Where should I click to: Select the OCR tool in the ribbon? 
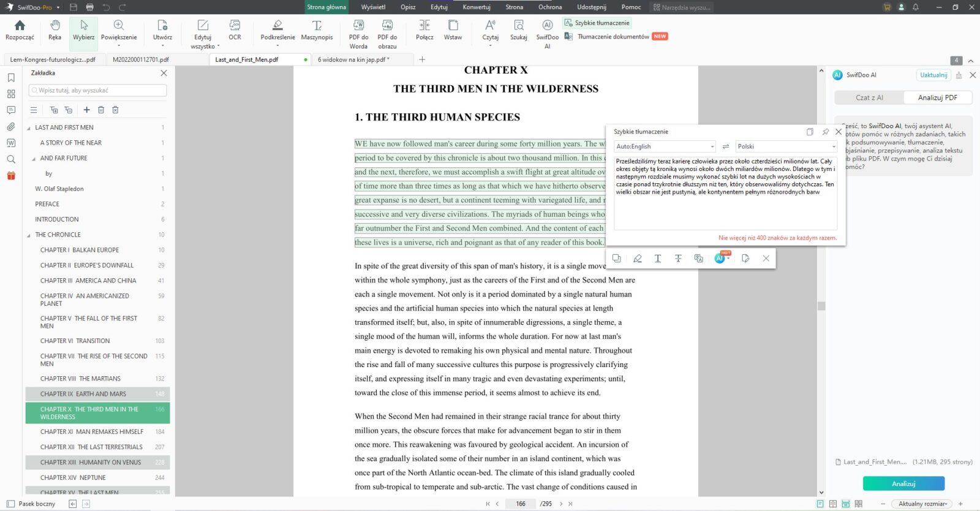[235, 30]
